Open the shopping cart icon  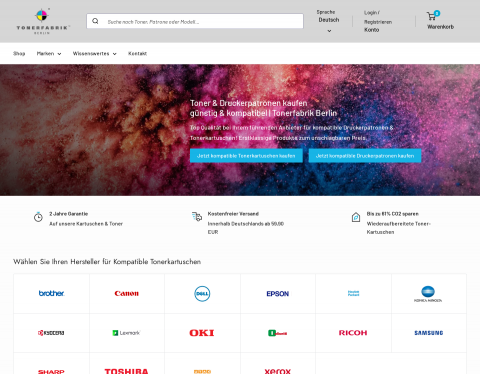point(431,16)
